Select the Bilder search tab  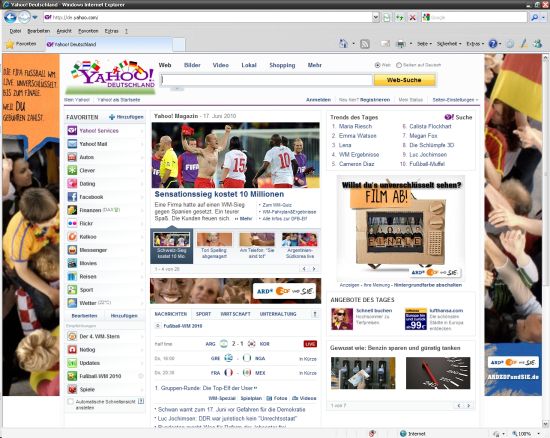click(x=192, y=65)
